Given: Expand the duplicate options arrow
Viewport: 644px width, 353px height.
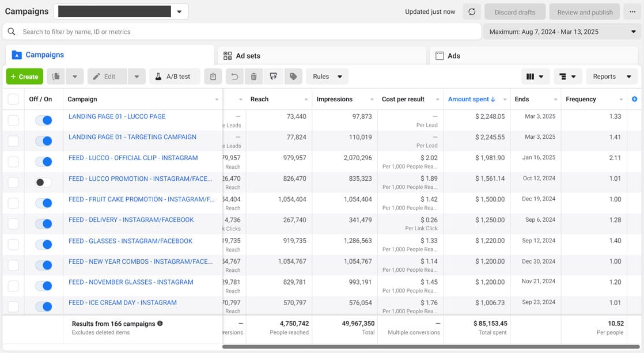Looking at the screenshot, I should pos(75,77).
